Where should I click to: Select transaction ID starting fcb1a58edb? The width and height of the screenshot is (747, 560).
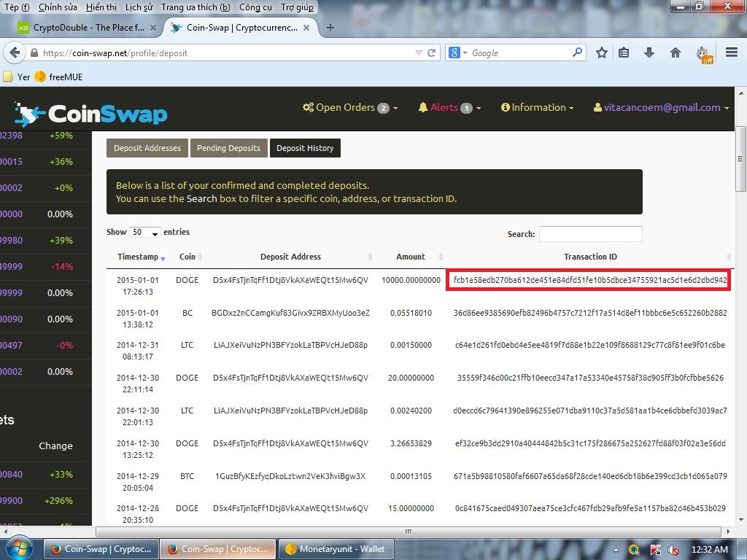[589, 280]
